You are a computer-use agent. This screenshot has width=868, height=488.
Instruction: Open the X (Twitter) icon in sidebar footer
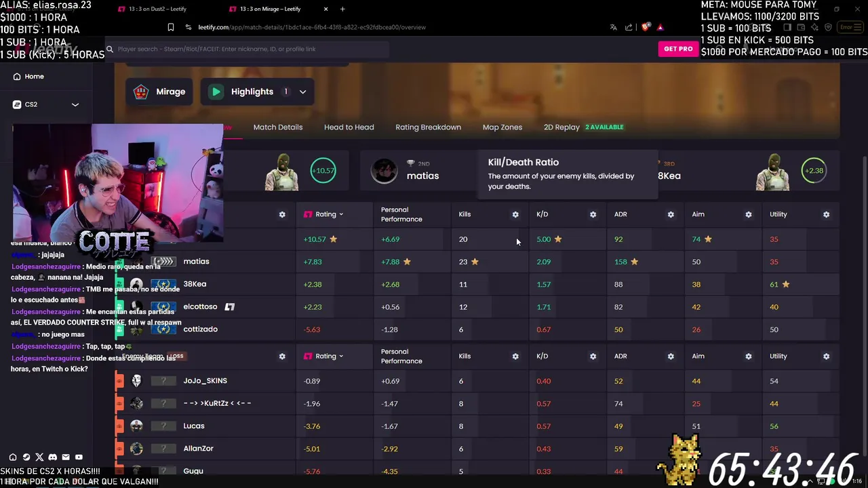coord(39,457)
